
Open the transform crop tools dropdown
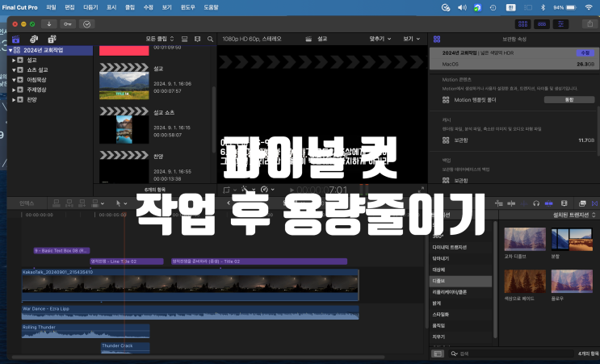230,190
